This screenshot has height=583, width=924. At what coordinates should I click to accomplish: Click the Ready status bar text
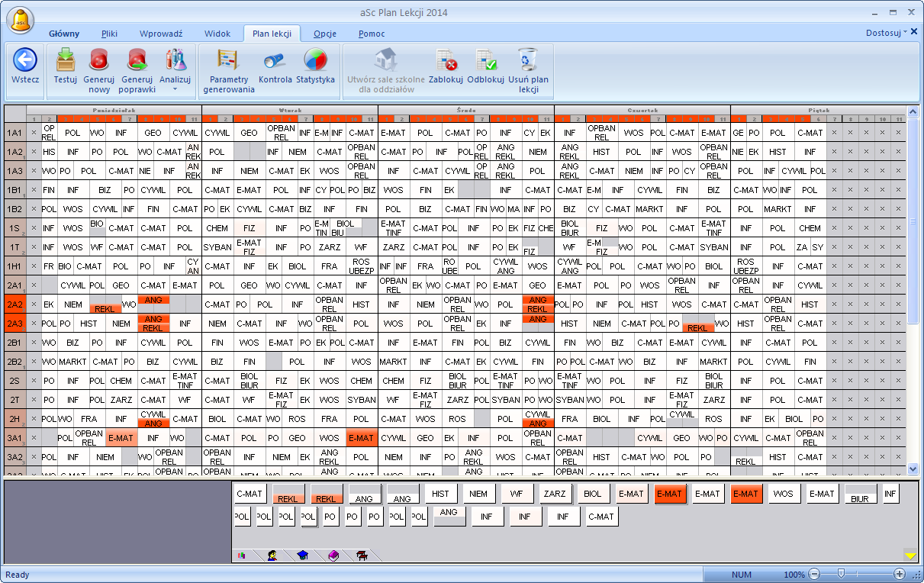17,575
